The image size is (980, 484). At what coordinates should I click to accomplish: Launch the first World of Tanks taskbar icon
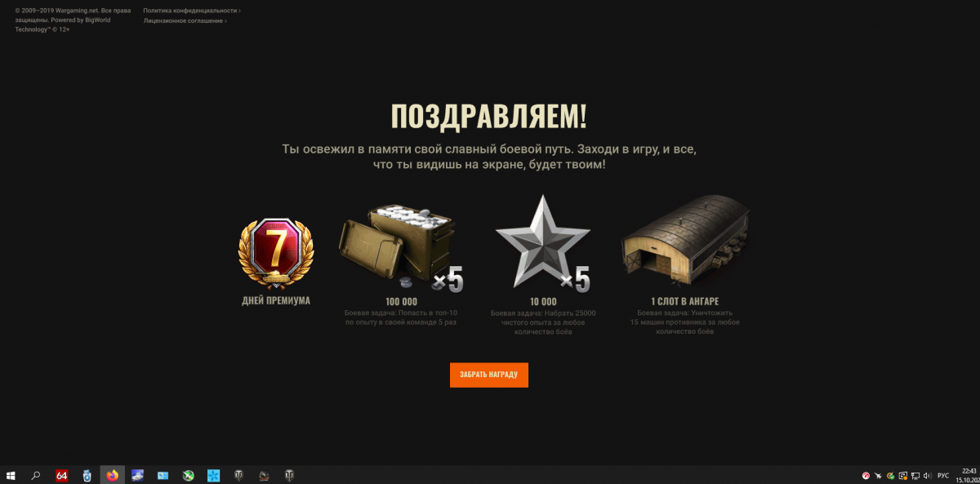point(238,475)
